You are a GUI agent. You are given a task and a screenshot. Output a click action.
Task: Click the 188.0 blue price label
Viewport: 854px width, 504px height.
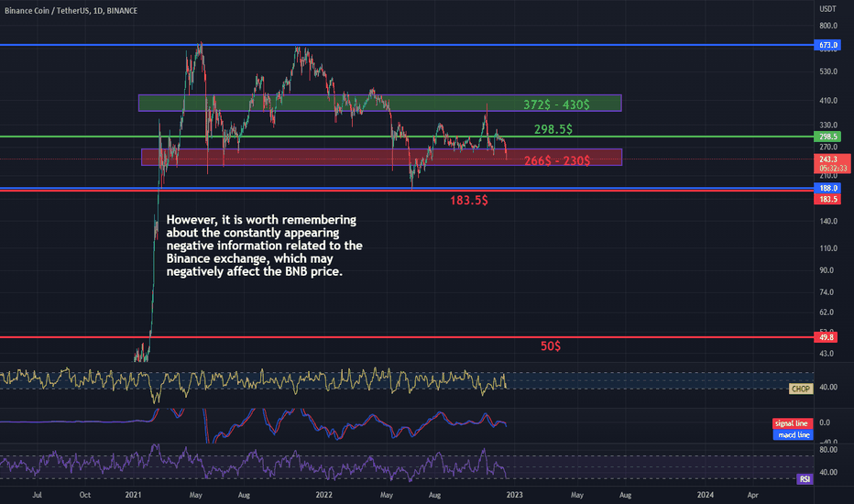click(x=827, y=189)
